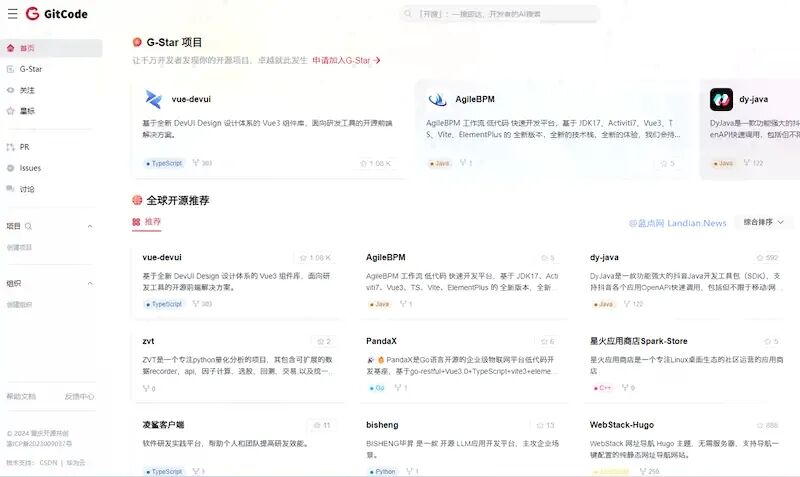Open PandaX project title
Image resolution: width=800 pixels, height=477 pixels.
(381, 341)
